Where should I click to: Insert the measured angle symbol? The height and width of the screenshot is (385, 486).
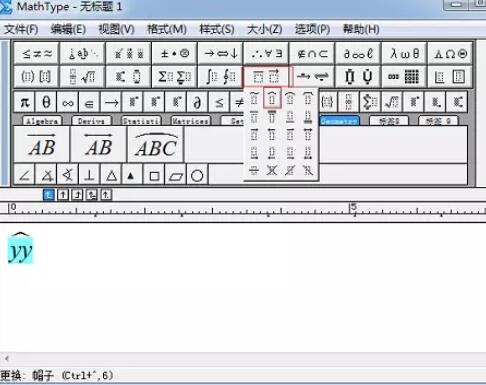47,175
